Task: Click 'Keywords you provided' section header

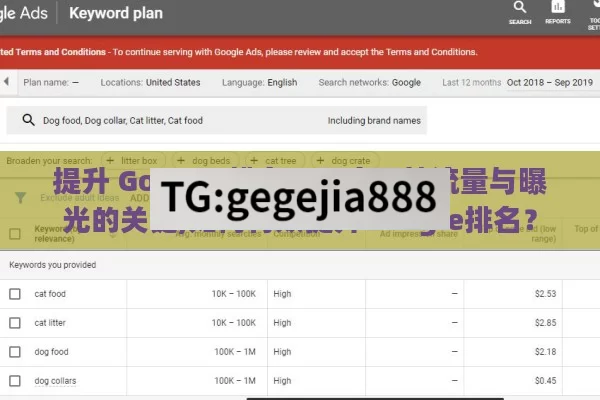Action: pos(53,265)
